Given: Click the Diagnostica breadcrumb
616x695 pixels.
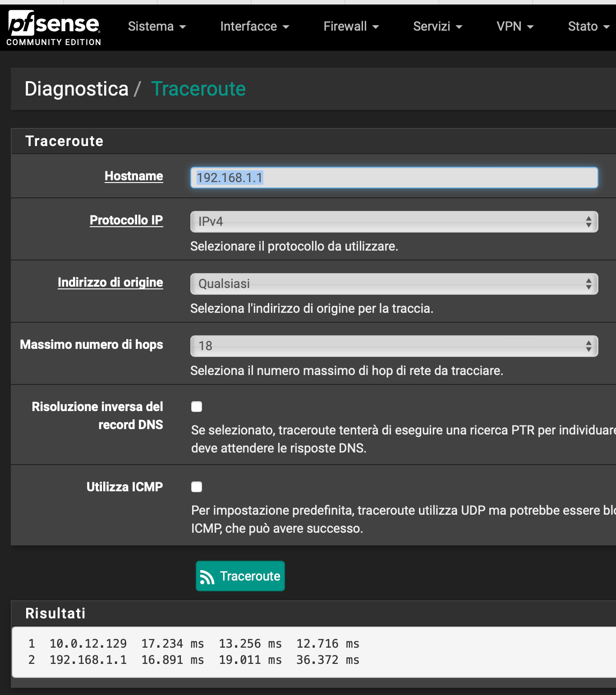Looking at the screenshot, I should 77,89.
